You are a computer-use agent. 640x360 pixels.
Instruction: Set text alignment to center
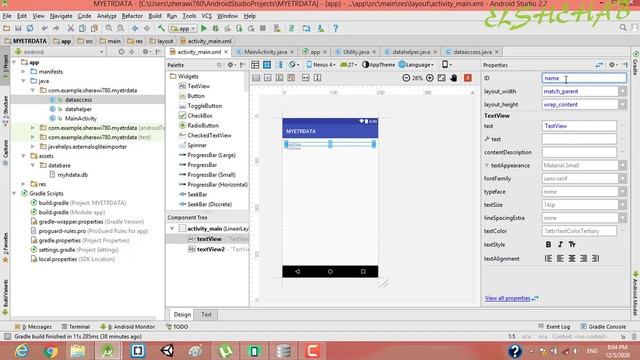click(x=572, y=258)
